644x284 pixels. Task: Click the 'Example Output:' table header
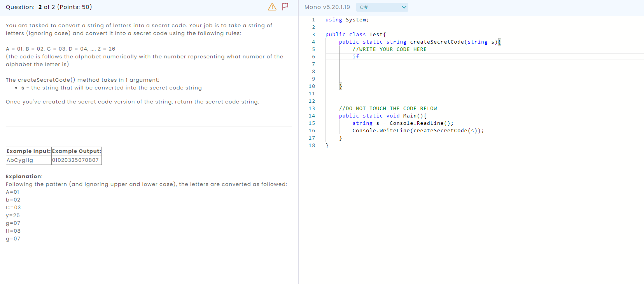click(77, 151)
